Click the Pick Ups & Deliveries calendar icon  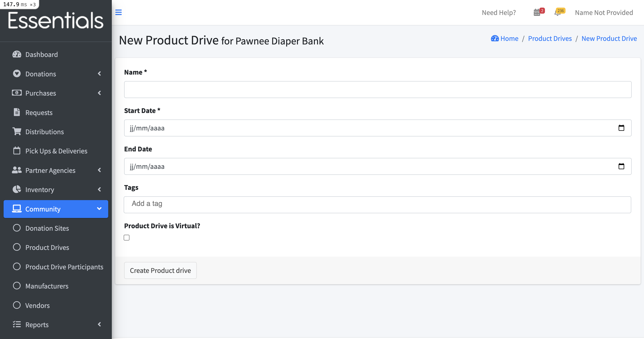point(17,151)
